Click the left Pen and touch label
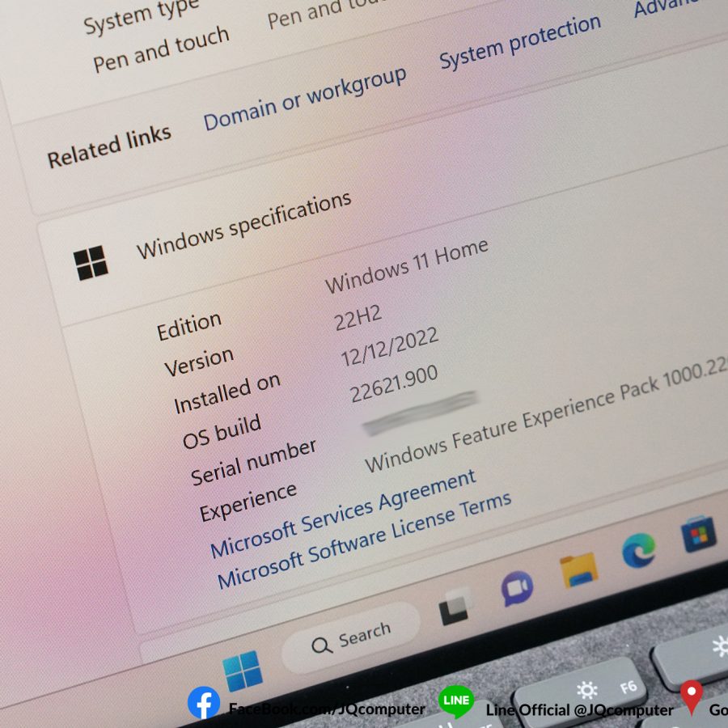728x728 pixels. 161,49
